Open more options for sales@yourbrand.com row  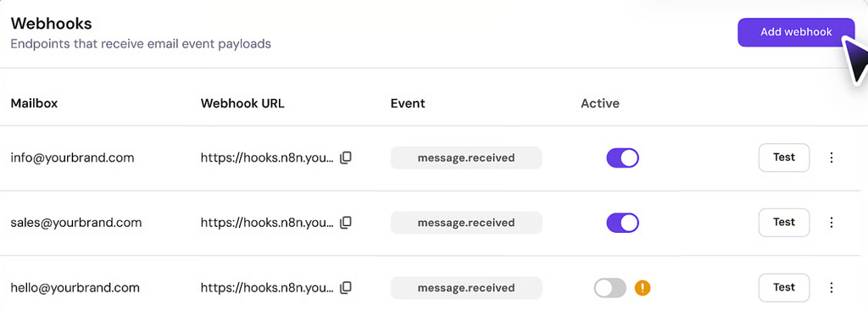(831, 223)
